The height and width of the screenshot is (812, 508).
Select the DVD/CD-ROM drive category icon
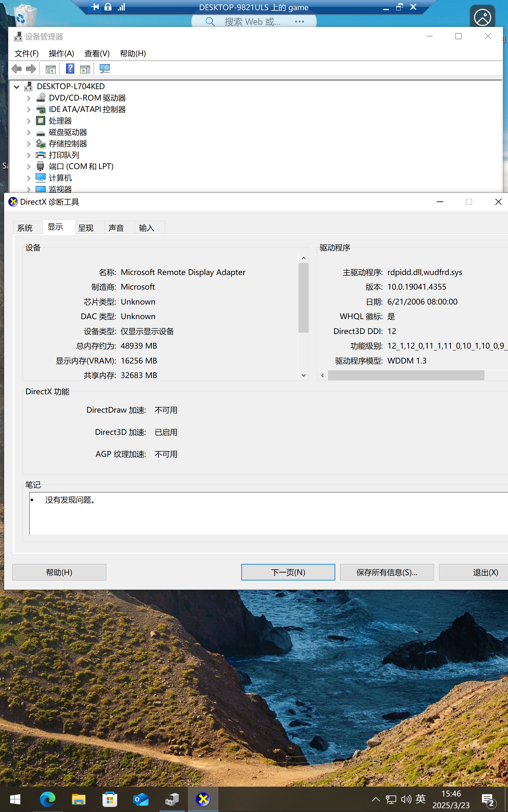coord(41,98)
